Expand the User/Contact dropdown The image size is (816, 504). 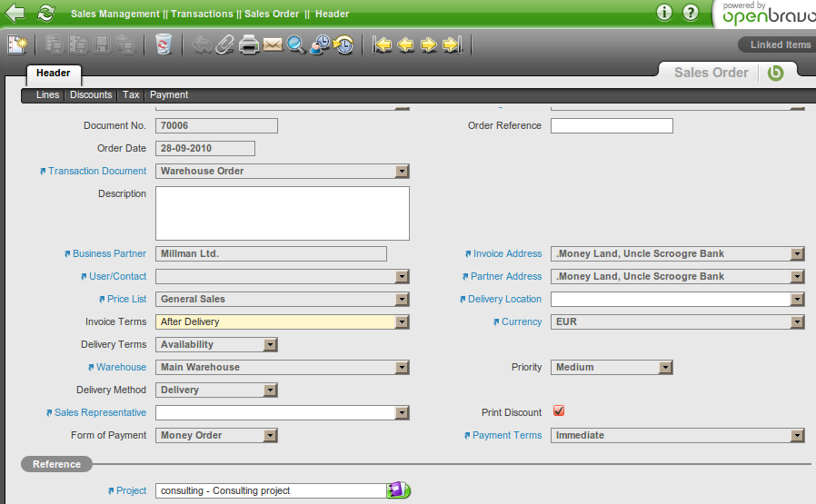[402, 277]
